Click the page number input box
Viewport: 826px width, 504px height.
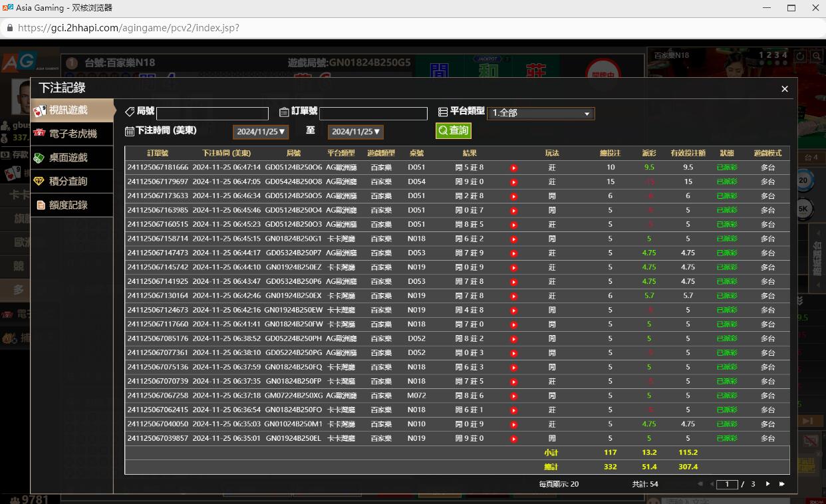coord(727,485)
